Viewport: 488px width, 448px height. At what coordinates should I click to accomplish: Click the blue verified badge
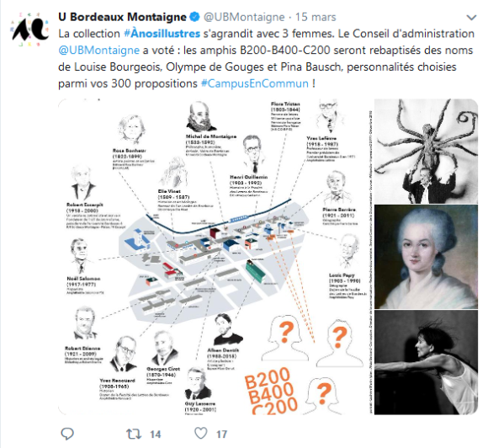(194, 17)
